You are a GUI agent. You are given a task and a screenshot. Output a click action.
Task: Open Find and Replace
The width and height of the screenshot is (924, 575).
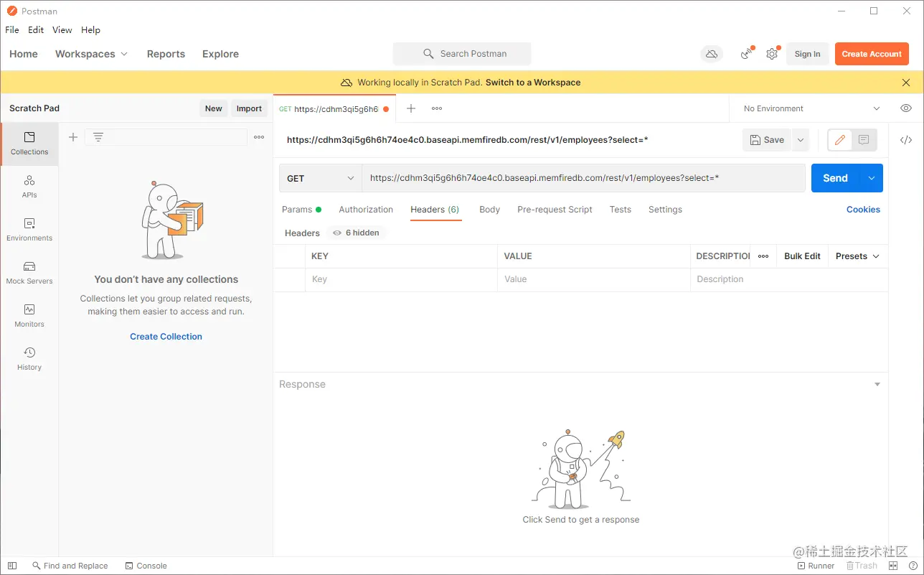(x=70, y=566)
